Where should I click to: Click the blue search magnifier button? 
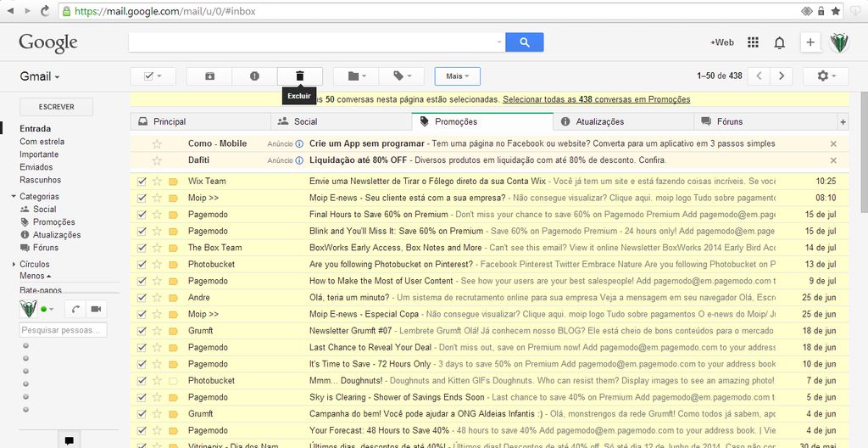pyautogui.click(x=524, y=42)
